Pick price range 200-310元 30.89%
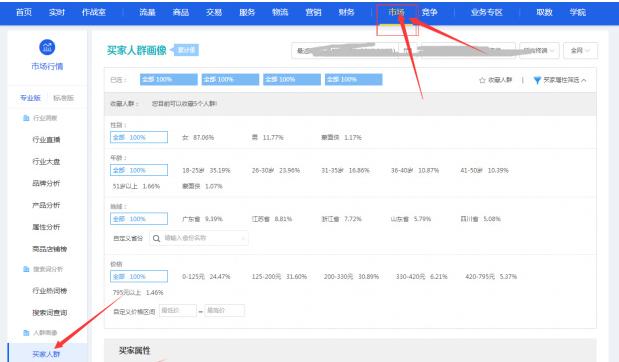The width and height of the screenshot is (619, 362). [351, 277]
